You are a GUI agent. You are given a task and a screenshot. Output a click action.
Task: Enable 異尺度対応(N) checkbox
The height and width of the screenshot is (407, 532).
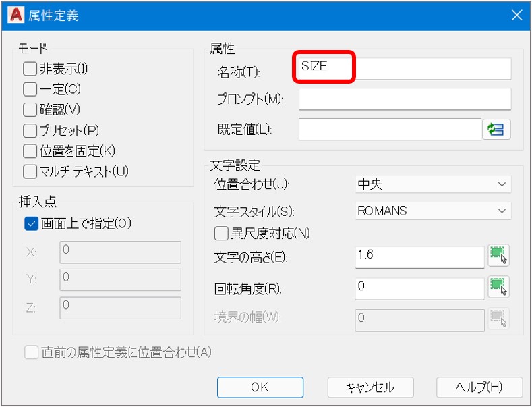tap(221, 234)
